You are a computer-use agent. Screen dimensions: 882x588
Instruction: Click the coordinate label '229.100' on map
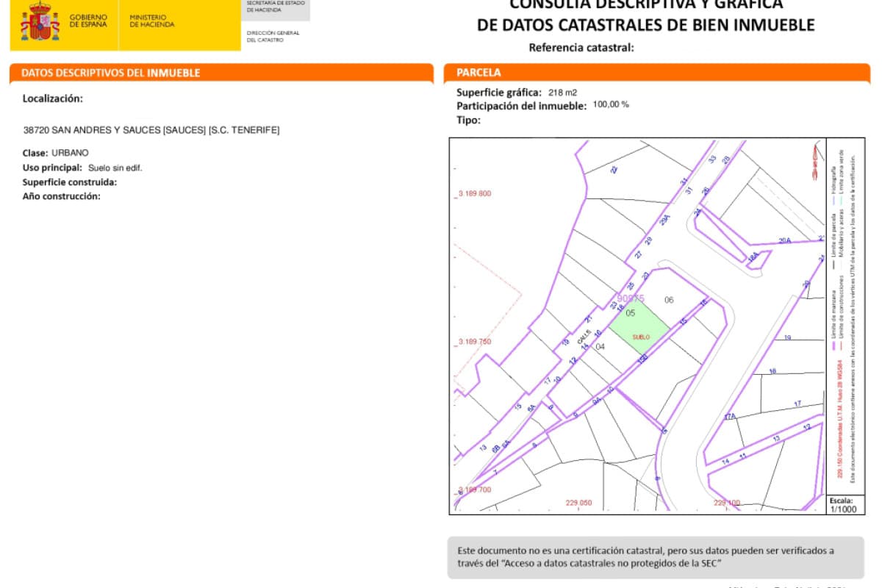(x=726, y=503)
